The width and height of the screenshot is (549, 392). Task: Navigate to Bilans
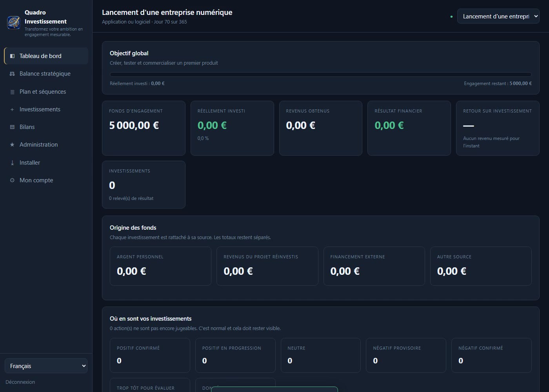coord(46,127)
